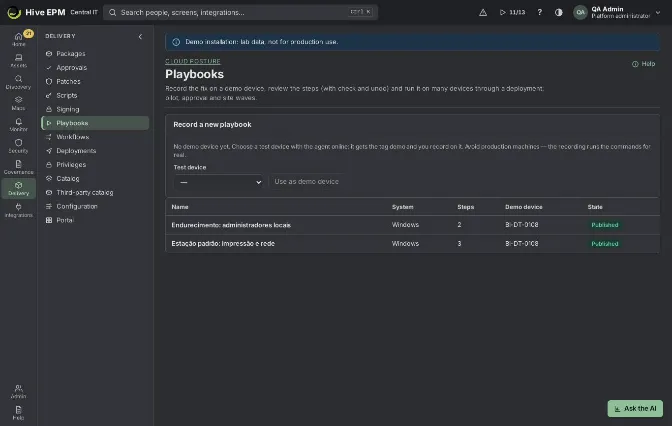The width and height of the screenshot is (672, 426).
Task: Open the Test device dropdown
Action: pos(218,182)
